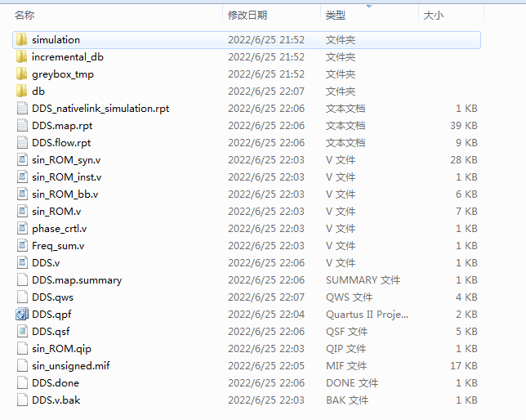Click the phase_crtl.v Verilog file icon
Screen dimensions: 526x420
pos(22,228)
